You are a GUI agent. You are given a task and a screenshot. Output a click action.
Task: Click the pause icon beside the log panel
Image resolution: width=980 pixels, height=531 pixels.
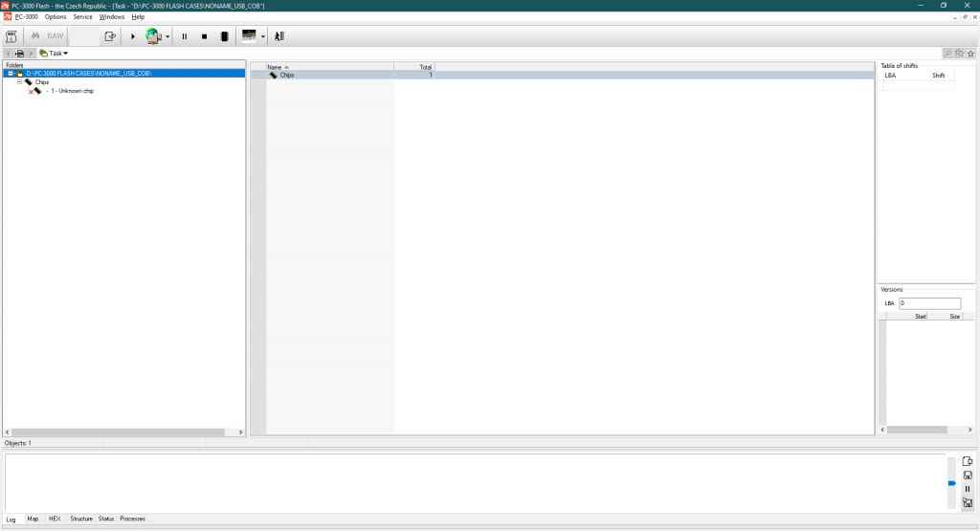(x=968, y=489)
